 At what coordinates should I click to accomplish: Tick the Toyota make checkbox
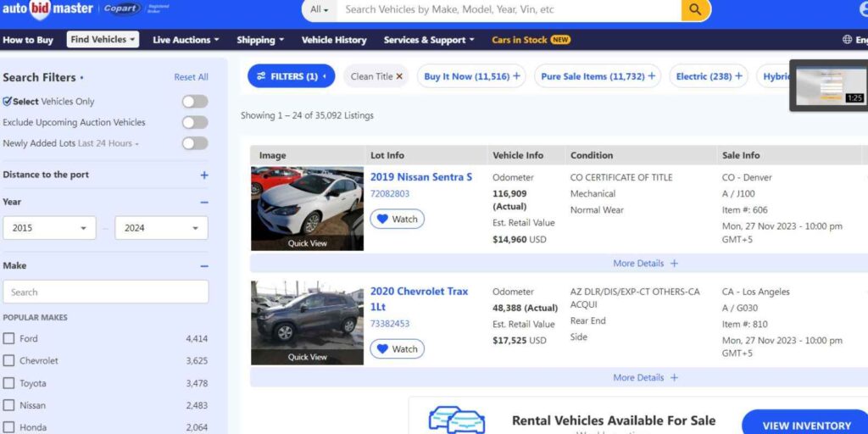(8, 383)
